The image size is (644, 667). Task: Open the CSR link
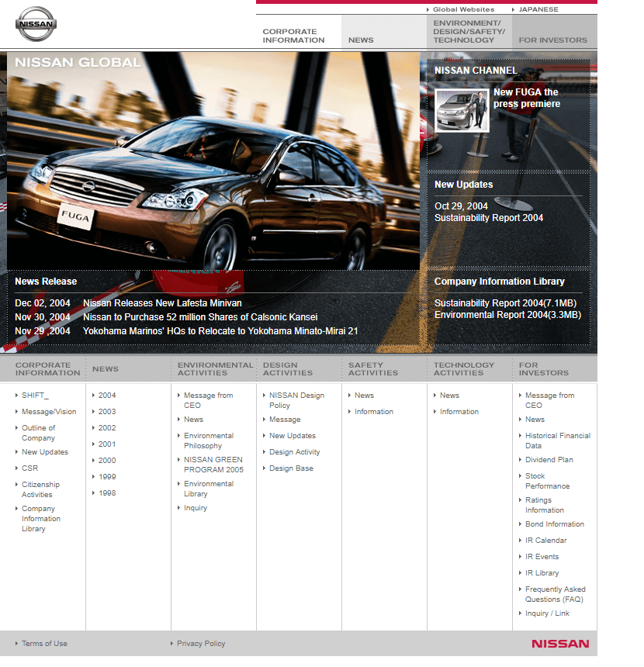pyautogui.click(x=29, y=468)
